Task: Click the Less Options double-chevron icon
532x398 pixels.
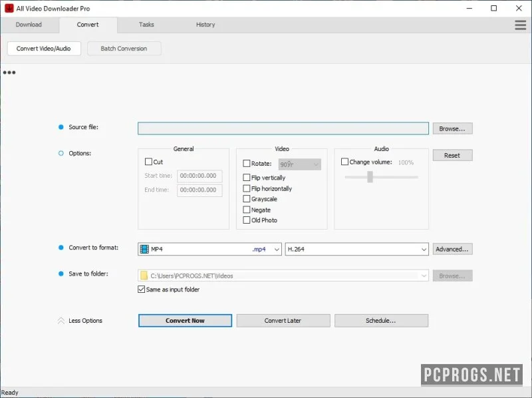Action: (61, 321)
